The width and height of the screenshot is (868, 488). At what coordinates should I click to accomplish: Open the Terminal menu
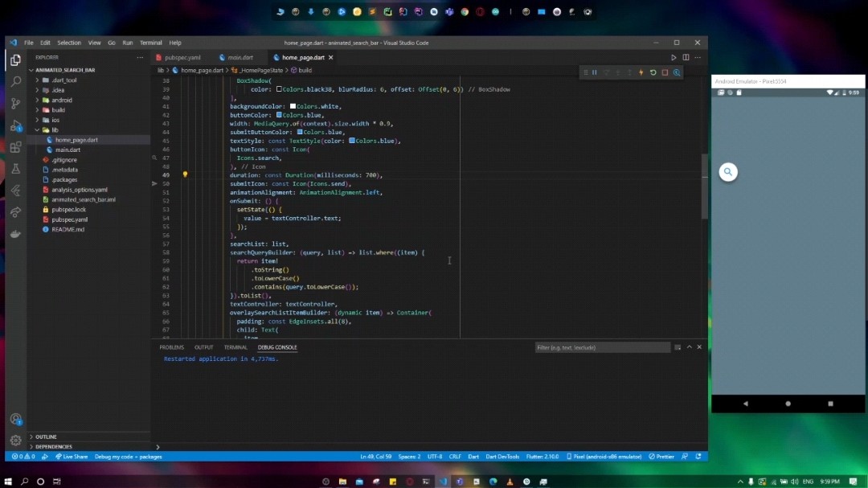pyautogui.click(x=150, y=43)
